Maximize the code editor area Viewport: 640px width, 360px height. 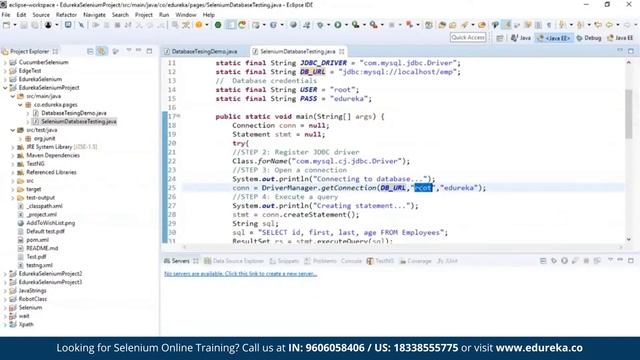(x=631, y=51)
